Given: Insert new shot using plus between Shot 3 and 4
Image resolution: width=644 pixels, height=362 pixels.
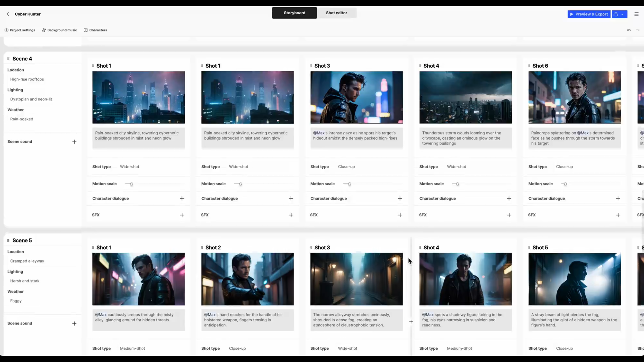Looking at the screenshot, I should coord(411,322).
